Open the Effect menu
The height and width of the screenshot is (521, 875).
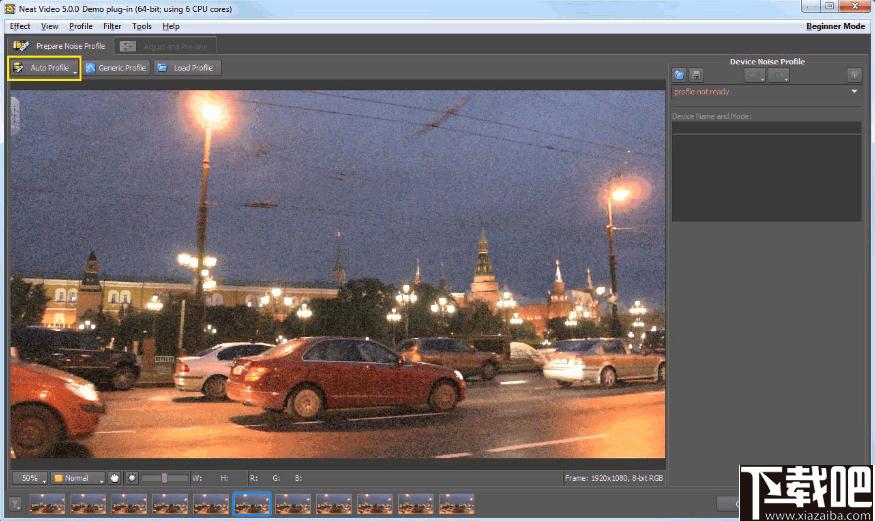tap(20, 26)
